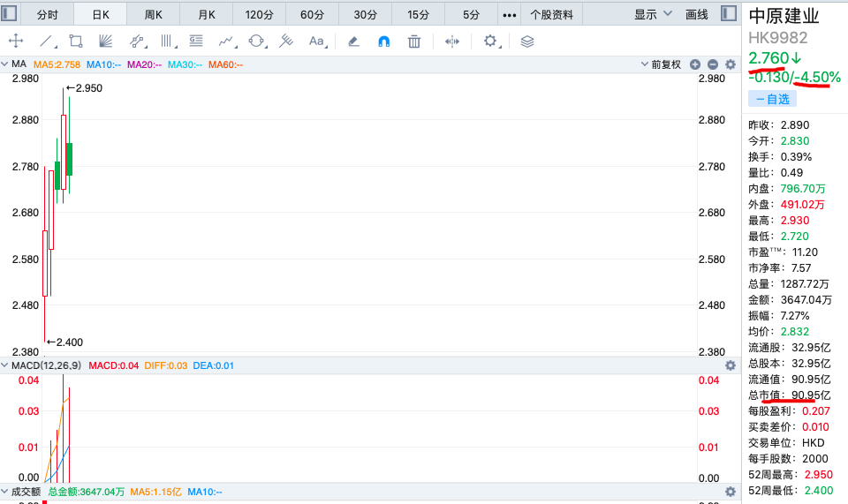Toggle the magnet snap mode

(x=383, y=41)
